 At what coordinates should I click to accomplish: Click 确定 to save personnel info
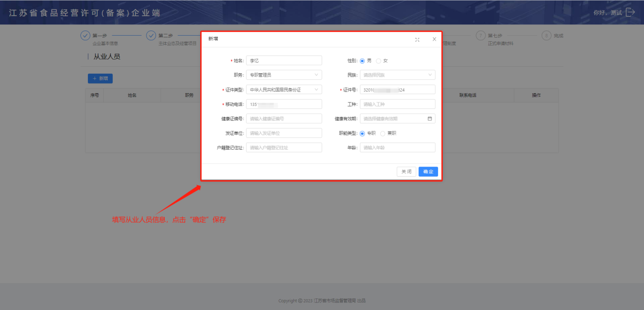click(428, 172)
